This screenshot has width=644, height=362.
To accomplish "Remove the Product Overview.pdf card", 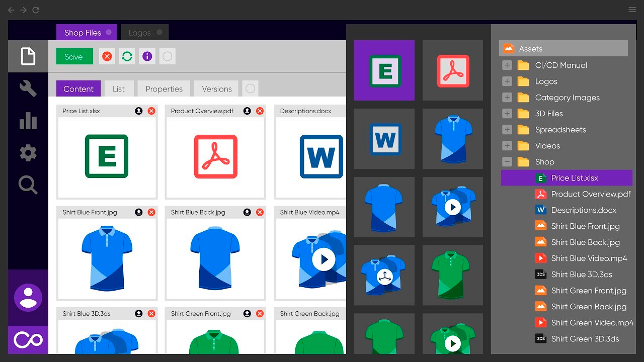I will tap(260, 111).
